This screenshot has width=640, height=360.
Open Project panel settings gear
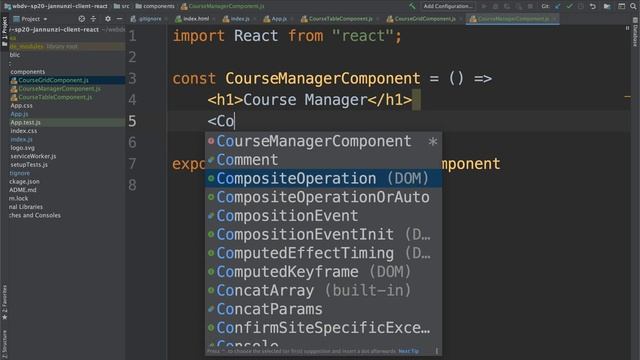click(x=108, y=19)
